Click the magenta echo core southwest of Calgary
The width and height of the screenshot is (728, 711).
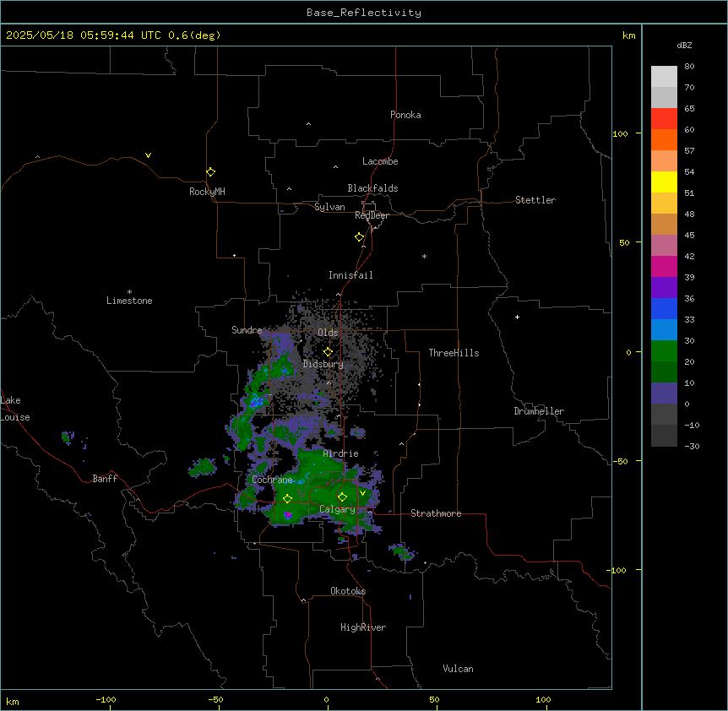click(x=288, y=515)
